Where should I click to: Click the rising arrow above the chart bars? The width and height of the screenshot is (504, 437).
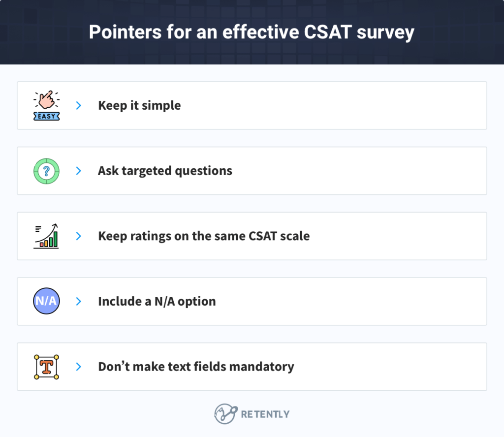pos(50,229)
